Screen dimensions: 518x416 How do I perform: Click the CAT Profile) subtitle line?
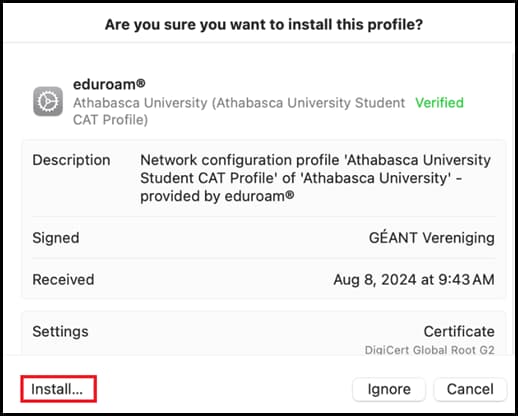point(110,120)
